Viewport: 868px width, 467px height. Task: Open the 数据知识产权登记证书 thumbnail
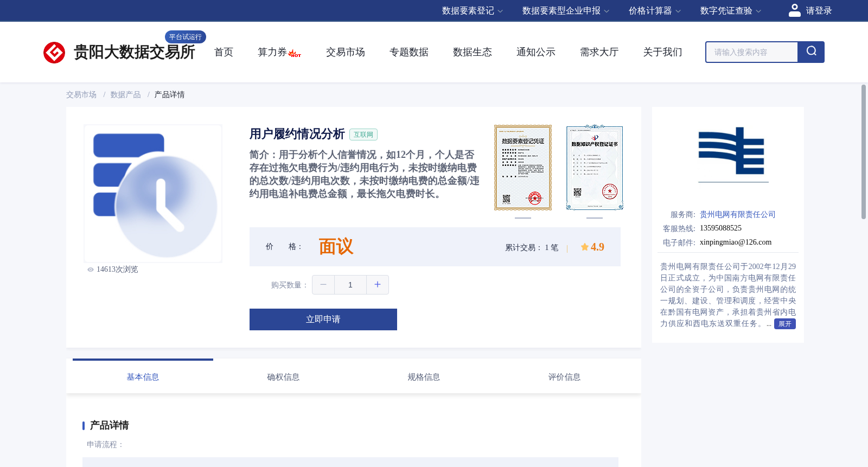tap(595, 168)
